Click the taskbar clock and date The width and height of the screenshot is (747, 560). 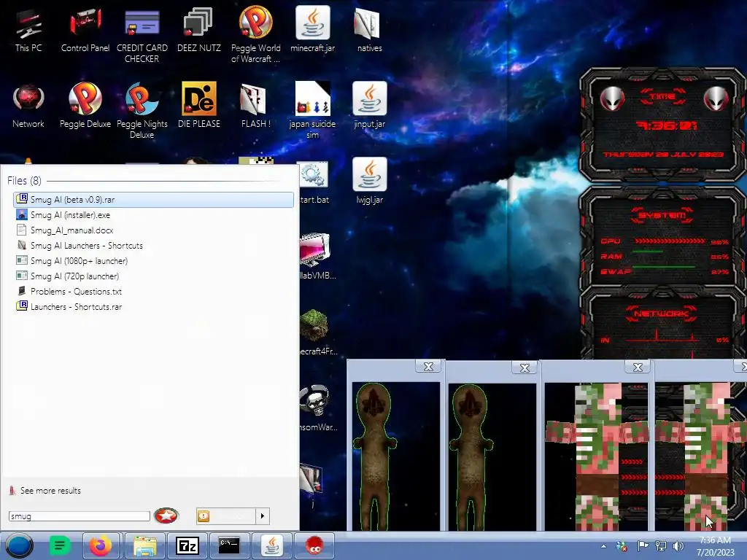(x=715, y=546)
